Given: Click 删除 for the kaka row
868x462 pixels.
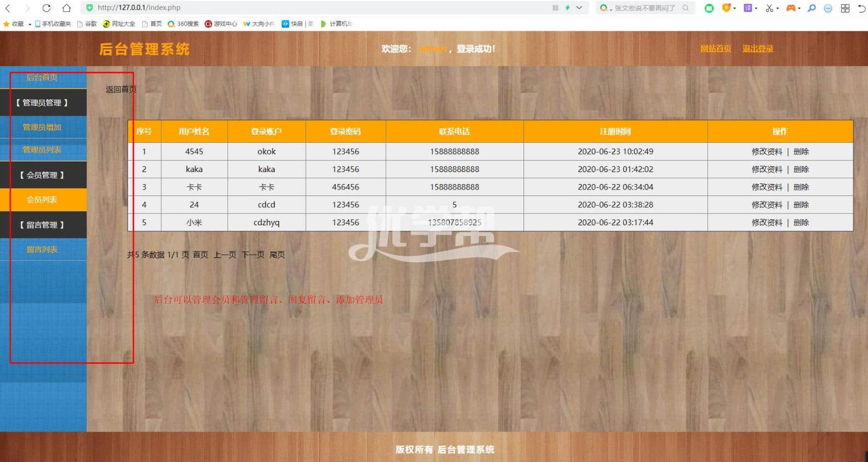Looking at the screenshot, I should (x=801, y=169).
